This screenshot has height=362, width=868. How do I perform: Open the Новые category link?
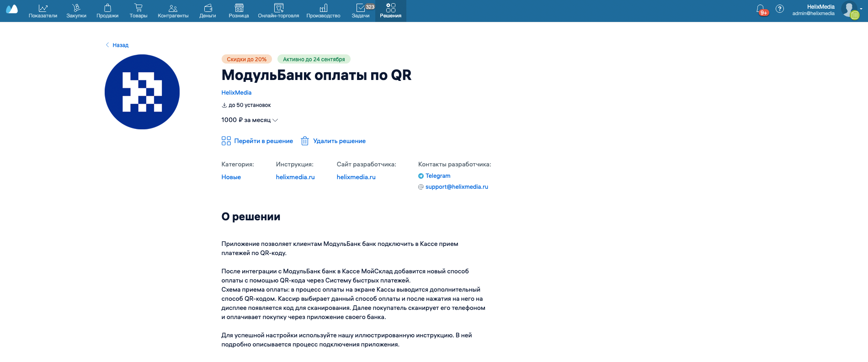coord(231,177)
